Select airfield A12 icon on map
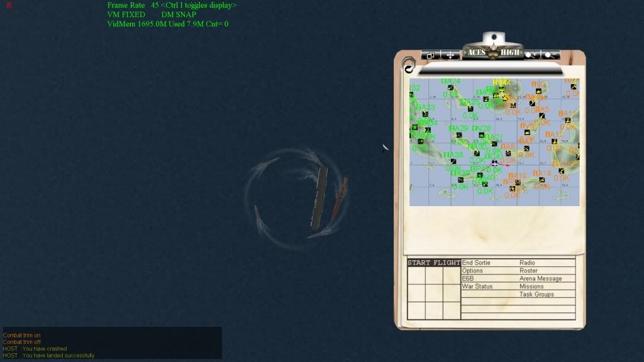 (555, 141)
